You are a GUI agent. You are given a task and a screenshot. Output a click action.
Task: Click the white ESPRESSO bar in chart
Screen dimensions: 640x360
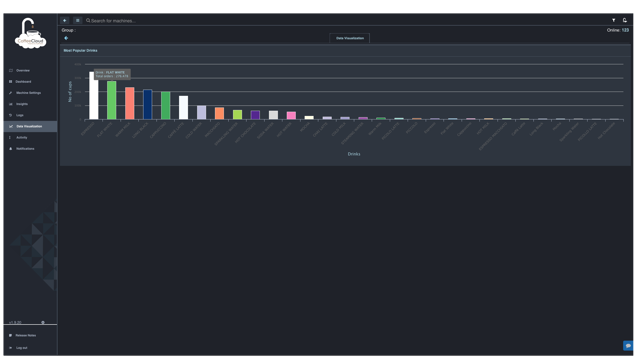[93, 96]
